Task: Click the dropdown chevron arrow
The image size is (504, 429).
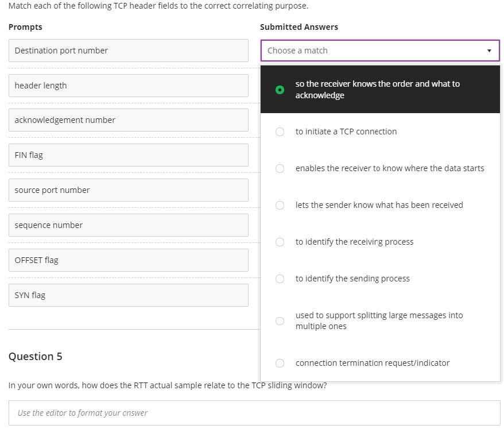Action: click(489, 51)
